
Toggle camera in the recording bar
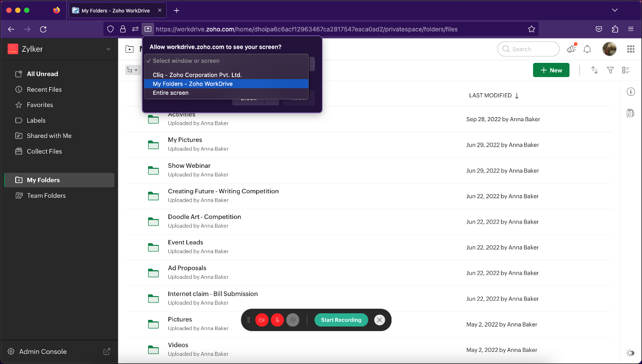point(262,320)
